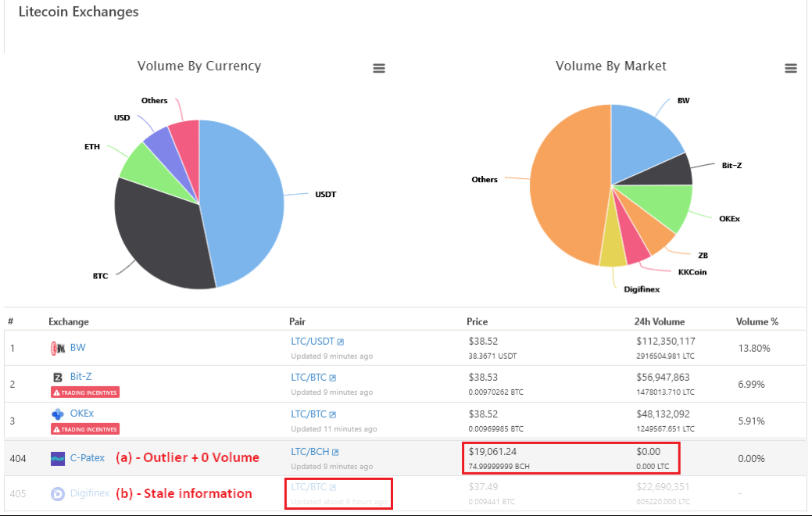812x516 pixels.
Task: Open external link icon beside OKEx LTC/BTC
Action: click(332, 415)
